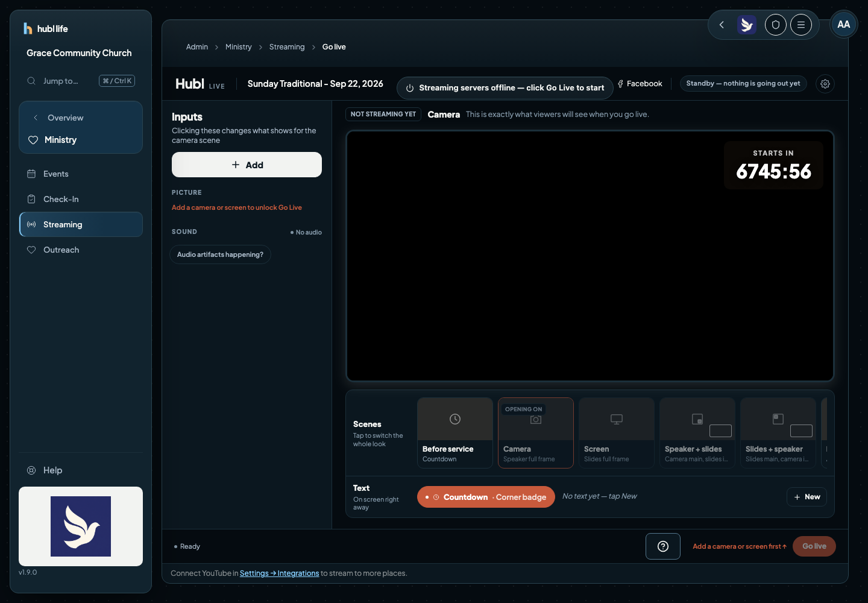868x603 pixels.
Task: Click the dove church logo in toolbar
Action: point(747,25)
